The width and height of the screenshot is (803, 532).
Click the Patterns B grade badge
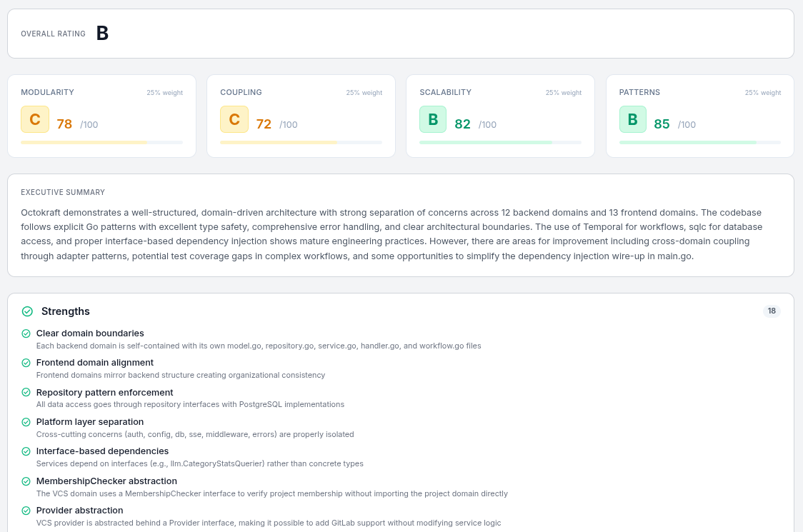tap(632, 119)
